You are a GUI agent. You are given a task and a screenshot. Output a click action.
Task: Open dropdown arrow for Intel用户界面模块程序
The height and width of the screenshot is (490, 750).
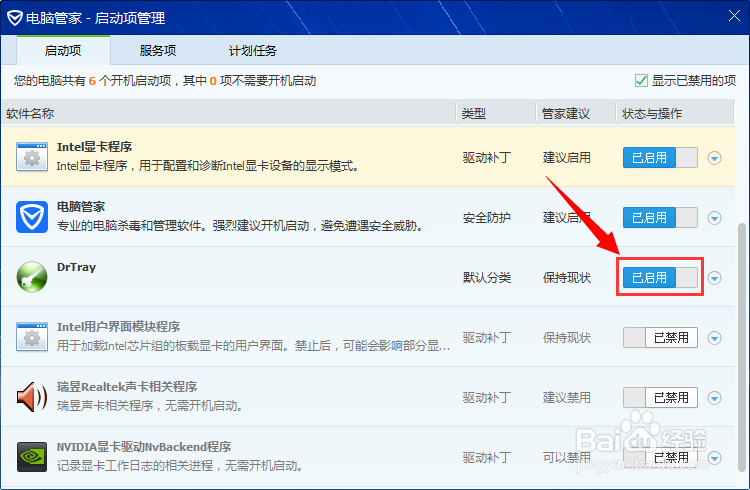coord(715,338)
